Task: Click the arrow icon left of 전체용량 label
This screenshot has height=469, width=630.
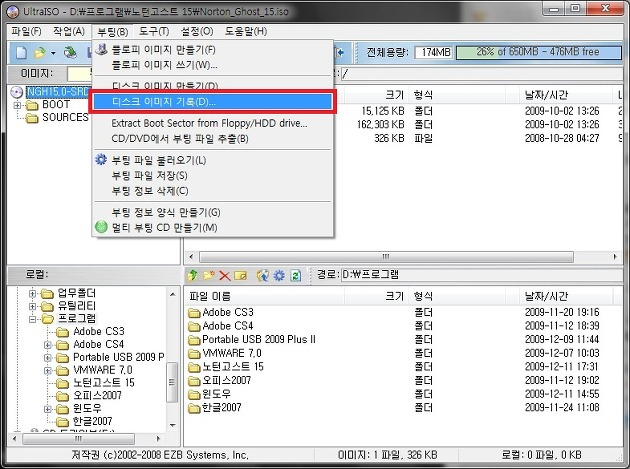Action: [x=340, y=52]
